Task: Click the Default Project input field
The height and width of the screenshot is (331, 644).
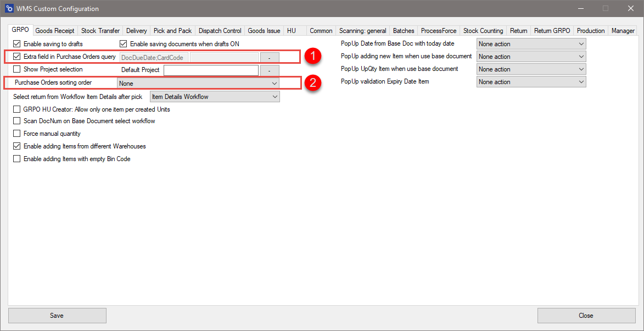Action: (211, 70)
